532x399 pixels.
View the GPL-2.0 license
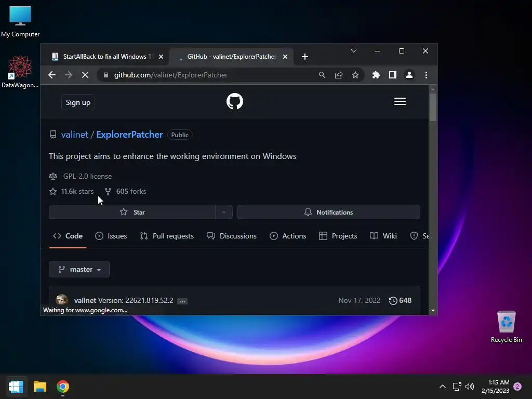coord(87,177)
